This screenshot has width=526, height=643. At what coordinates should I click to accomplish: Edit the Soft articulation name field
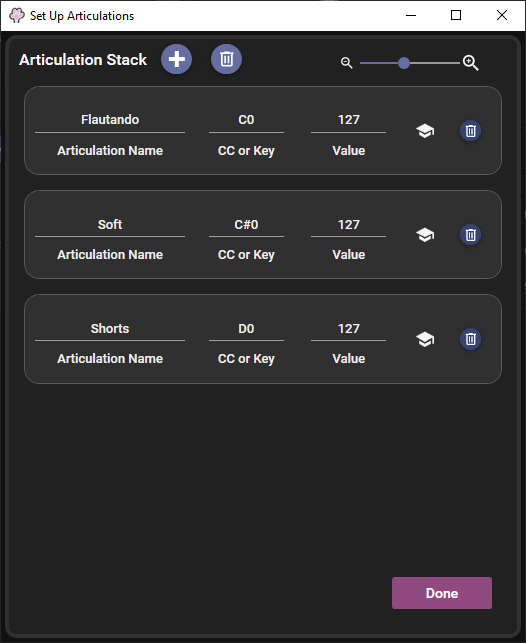(x=110, y=225)
